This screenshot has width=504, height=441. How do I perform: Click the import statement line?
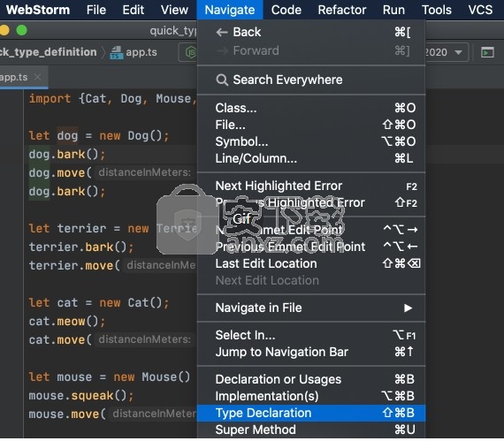(x=113, y=99)
